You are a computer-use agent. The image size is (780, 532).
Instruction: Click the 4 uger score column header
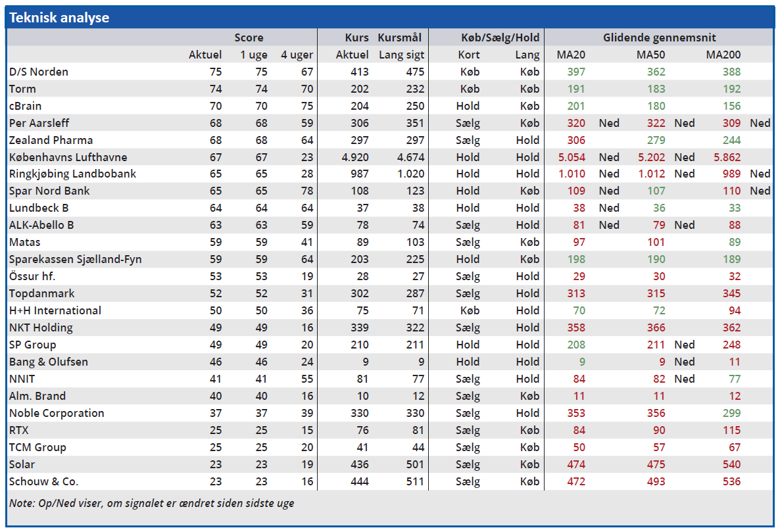(297, 55)
